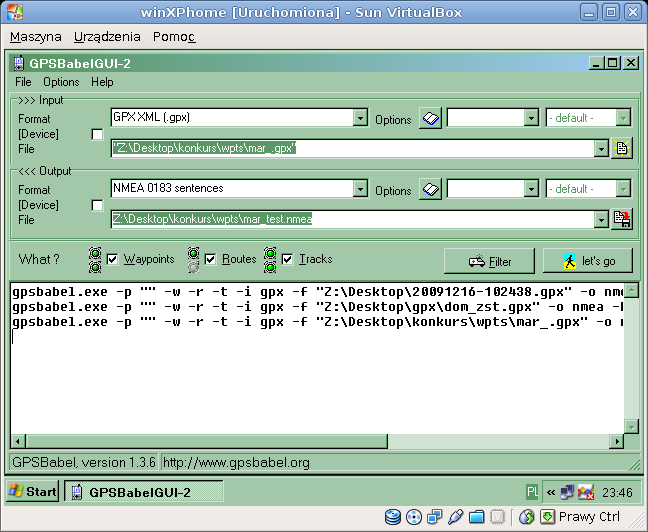Browse for input file icon
This screenshot has height=532, width=648.
click(x=622, y=148)
